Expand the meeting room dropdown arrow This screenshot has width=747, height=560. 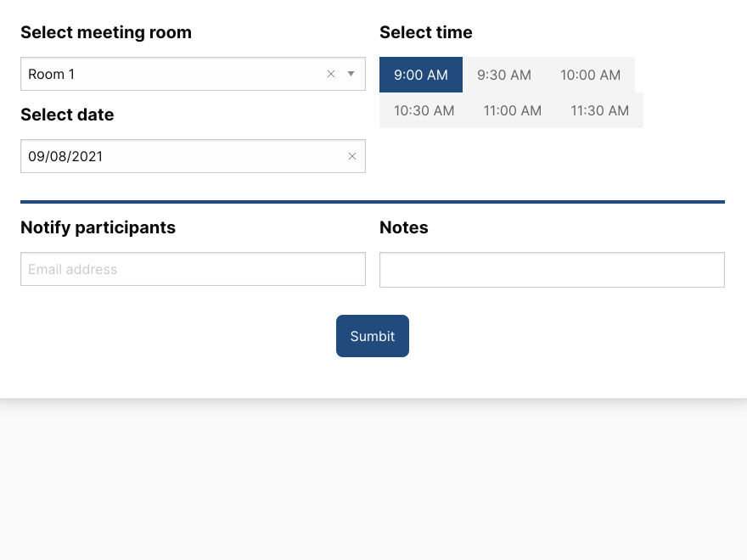351,74
